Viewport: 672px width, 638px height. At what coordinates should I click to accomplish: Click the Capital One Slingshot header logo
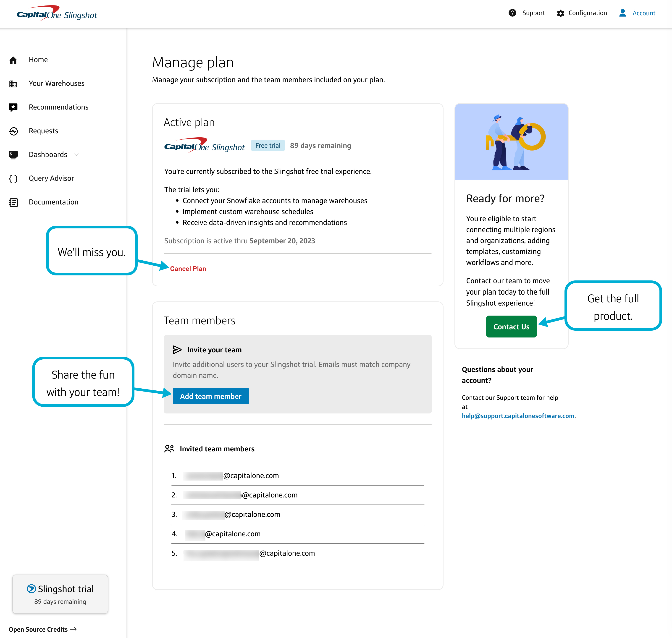(x=57, y=14)
